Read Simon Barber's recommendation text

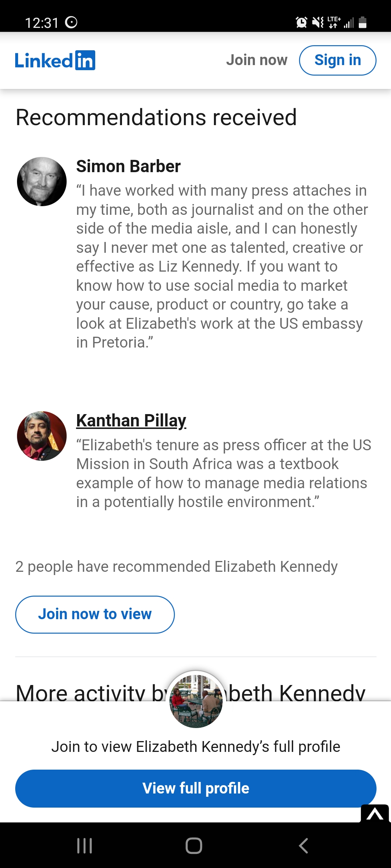point(222,266)
